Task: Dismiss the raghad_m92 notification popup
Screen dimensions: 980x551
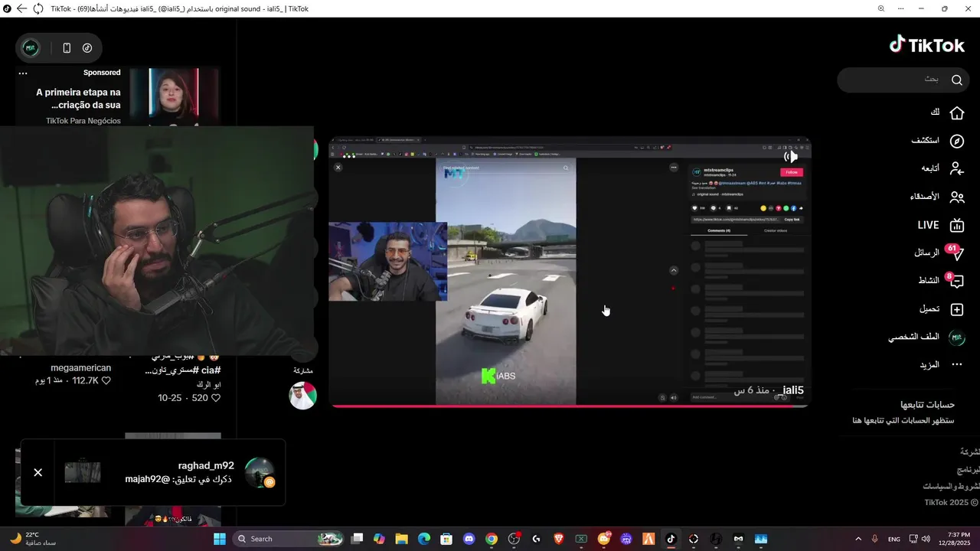Action: 38,472
